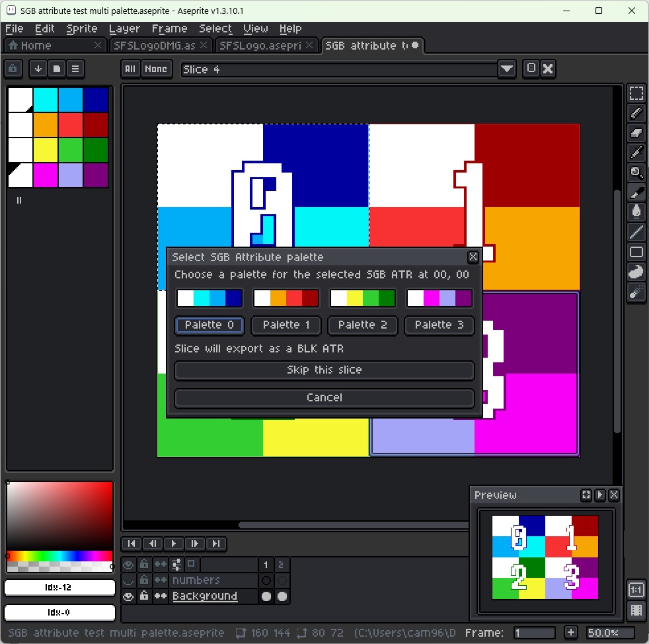This screenshot has height=644, width=649.
Task: Select the Paint Bucket tool
Action: (636, 212)
